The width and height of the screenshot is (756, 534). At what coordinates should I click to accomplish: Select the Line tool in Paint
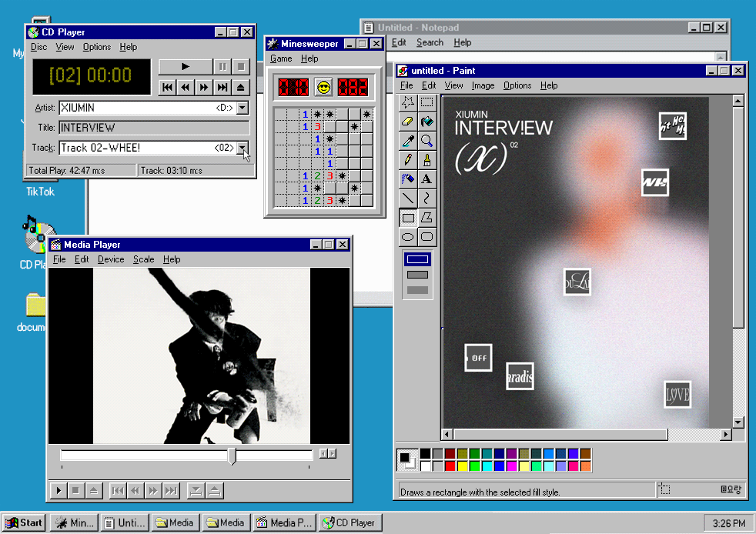click(x=408, y=199)
